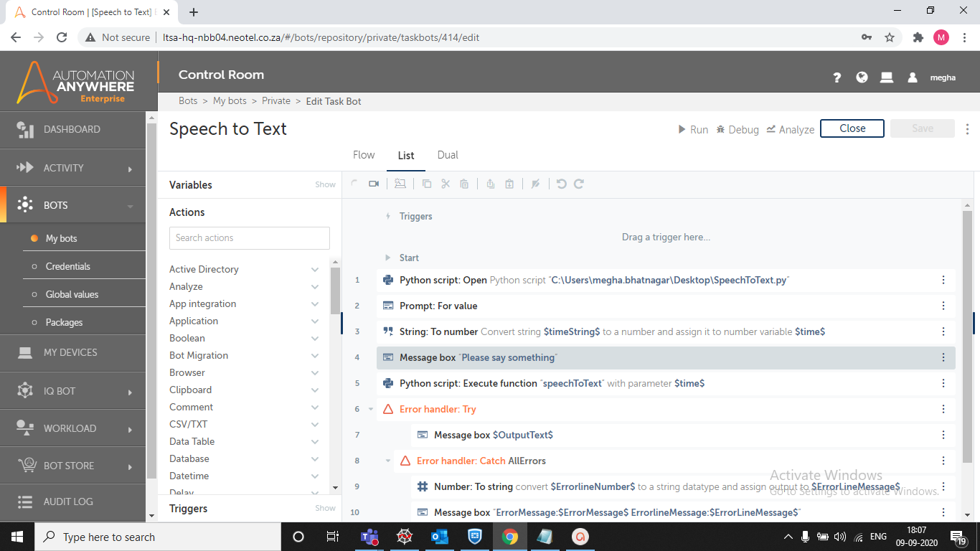Click My bots breadcrumb link

230,101
